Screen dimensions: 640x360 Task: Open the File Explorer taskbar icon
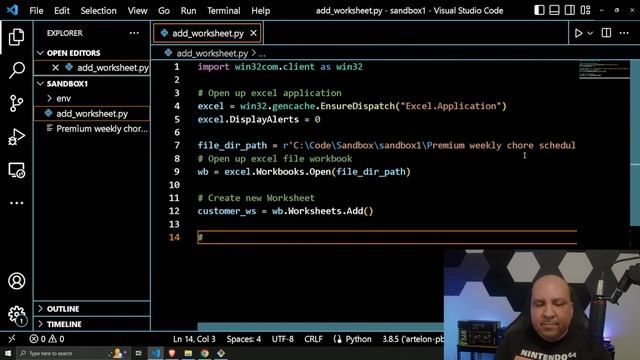(188, 353)
